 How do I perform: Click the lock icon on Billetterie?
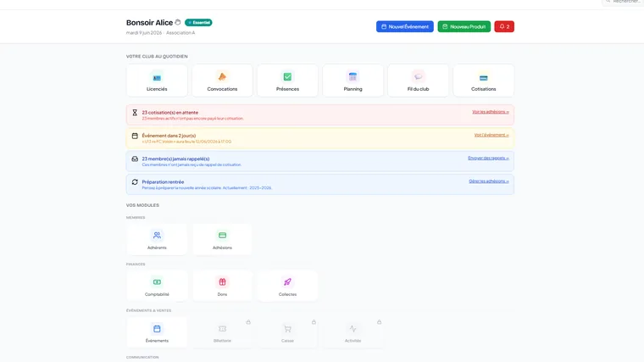pyautogui.click(x=248, y=322)
